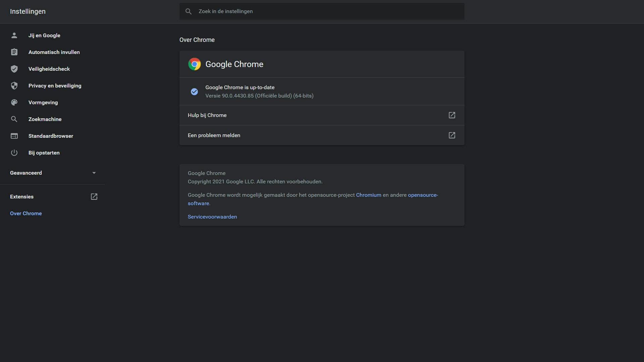Click the power icon for Bij opstarten

click(x=14, y=153)
